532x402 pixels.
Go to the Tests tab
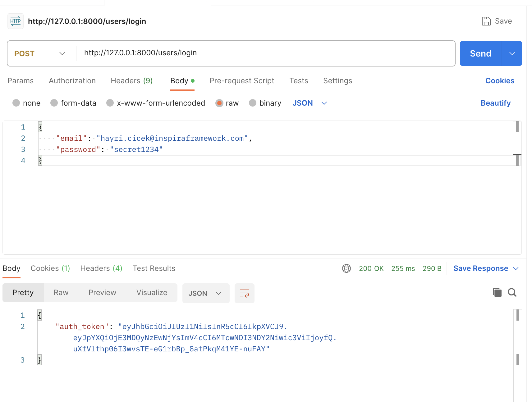299,81
